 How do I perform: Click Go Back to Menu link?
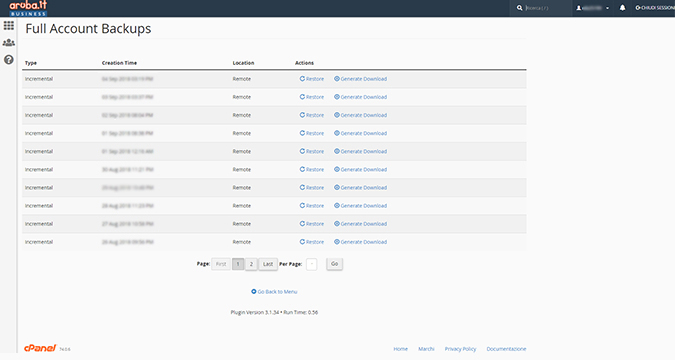click(x=274, y=292)
